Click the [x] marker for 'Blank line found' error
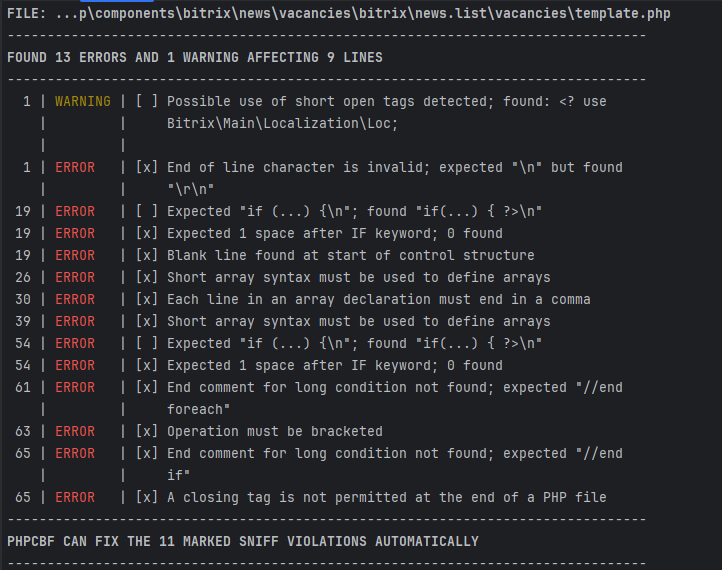722x570 pixels. click(147, 255)
